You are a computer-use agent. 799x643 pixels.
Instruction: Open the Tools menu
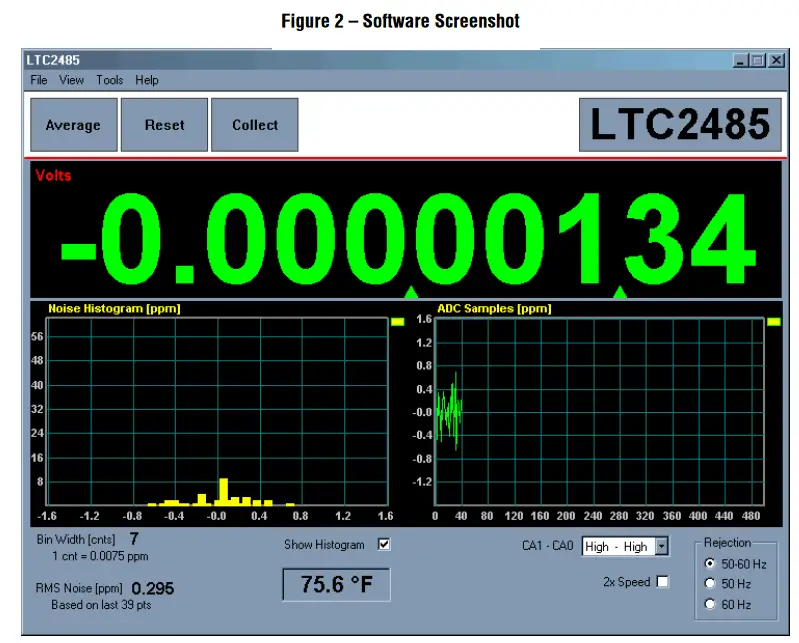(x=110, y=80)
